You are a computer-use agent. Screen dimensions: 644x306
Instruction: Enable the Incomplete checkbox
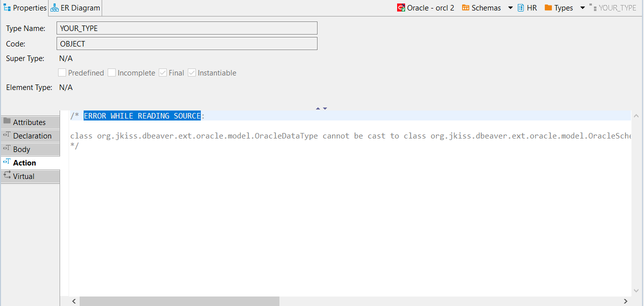click(111, 72)
